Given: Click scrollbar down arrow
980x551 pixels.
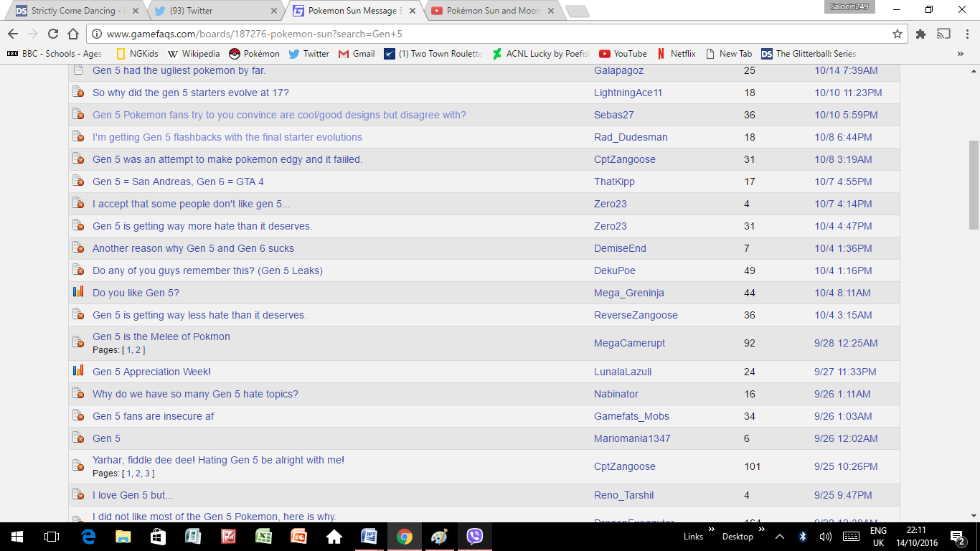Looking at the screenshot, I should pyautogui.click(x=974, y=515).
